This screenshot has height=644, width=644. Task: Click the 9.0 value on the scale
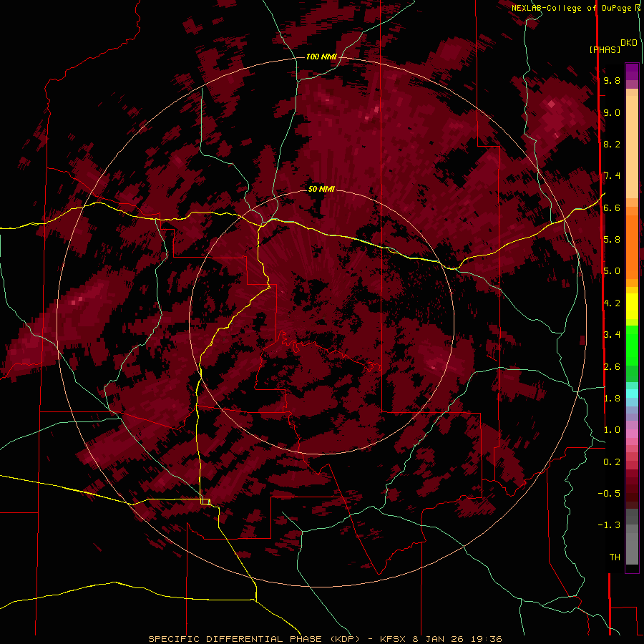[x=612, y=112]
